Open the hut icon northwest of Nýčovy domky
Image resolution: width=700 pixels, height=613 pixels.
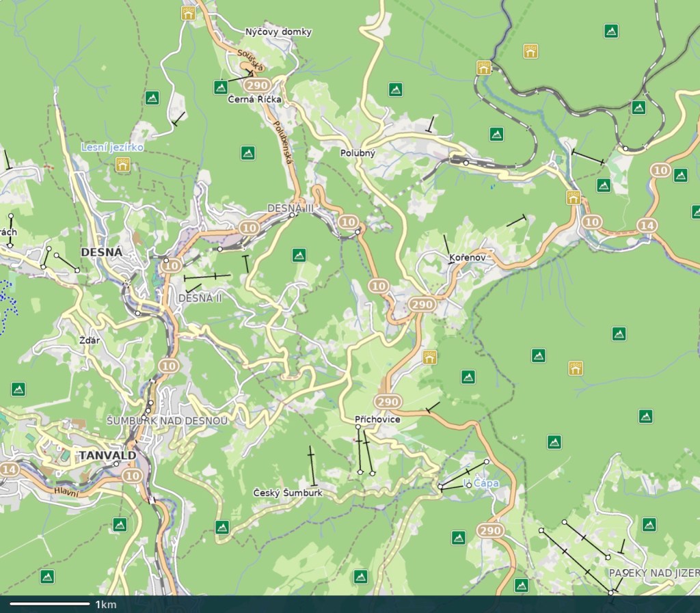(x=188, y=13)
